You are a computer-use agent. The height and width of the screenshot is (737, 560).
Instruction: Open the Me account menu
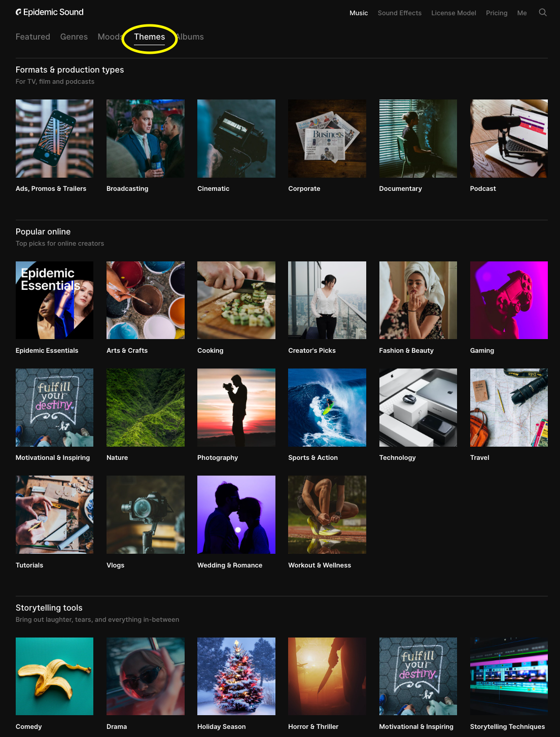[x=521, y=13]
